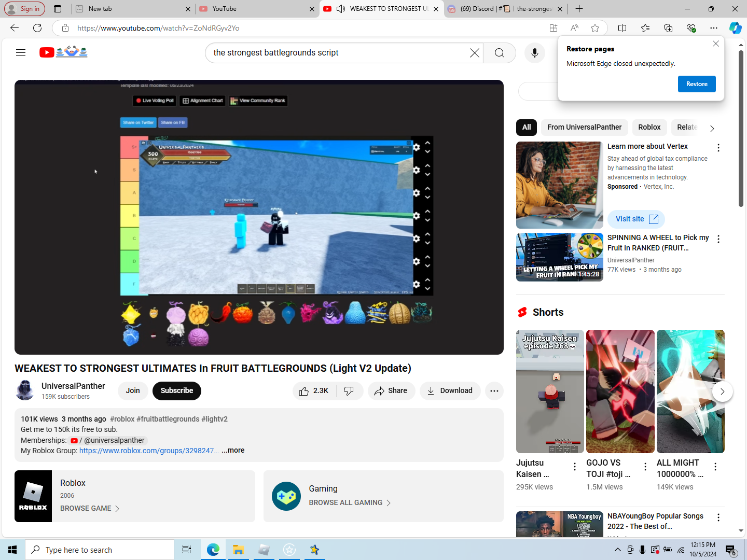
Task: Subscribe to UniversalPanther
Action: pyautogui.click(x=176, y=391)
